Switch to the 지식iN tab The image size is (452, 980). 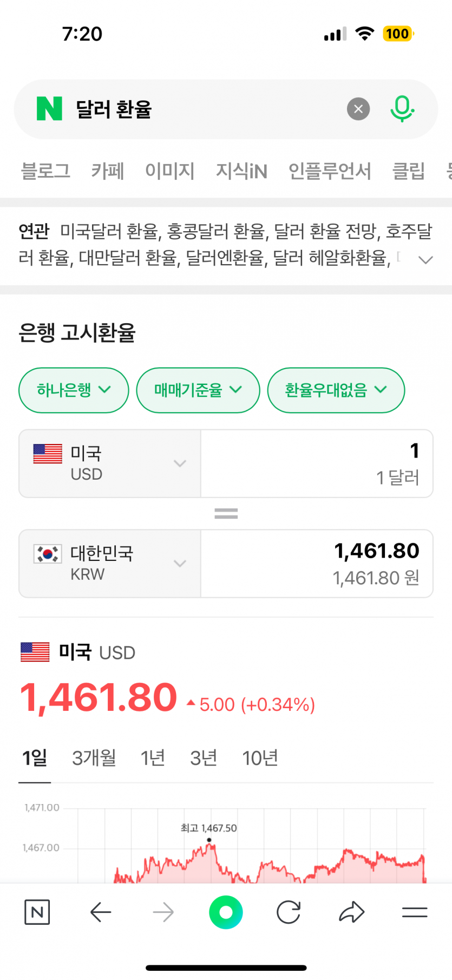(241, 171)
